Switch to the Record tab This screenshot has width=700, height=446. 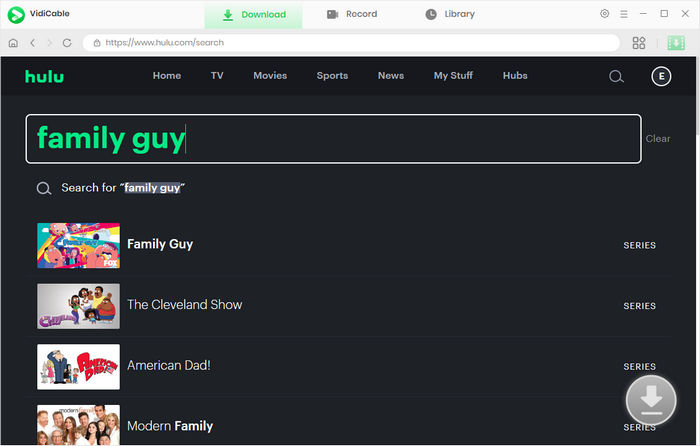click(352, 14)
